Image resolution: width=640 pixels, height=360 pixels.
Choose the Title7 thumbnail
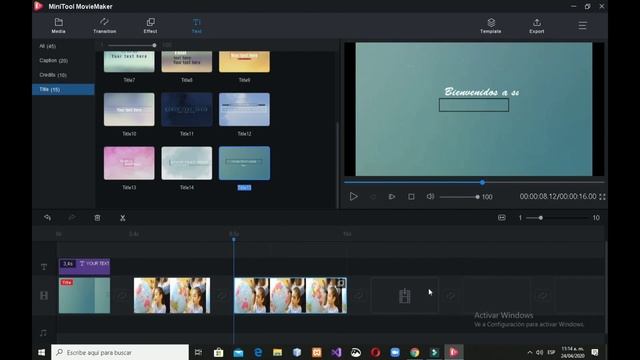[129, 62]
